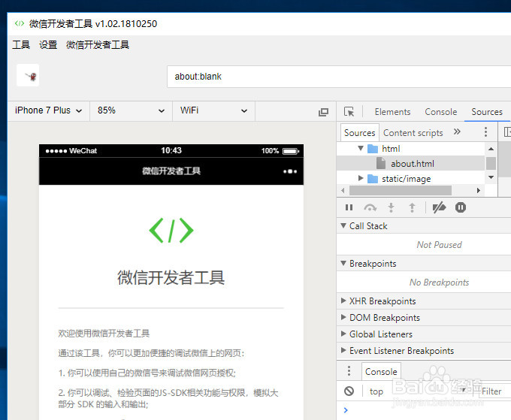Screen dimensions: 511x420
Task: Switch to the Console tab in the top bar
Action: (440, 112)
